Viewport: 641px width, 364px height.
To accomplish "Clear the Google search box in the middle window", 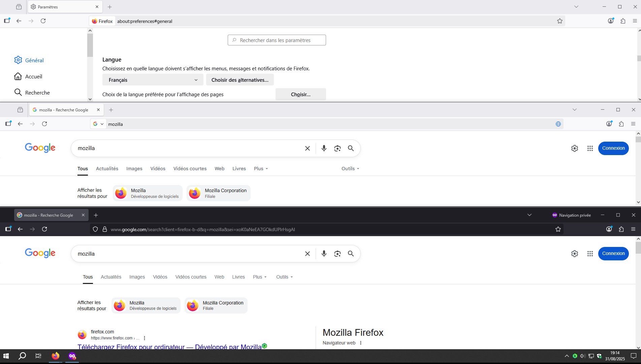I will [x=308, y=148].
